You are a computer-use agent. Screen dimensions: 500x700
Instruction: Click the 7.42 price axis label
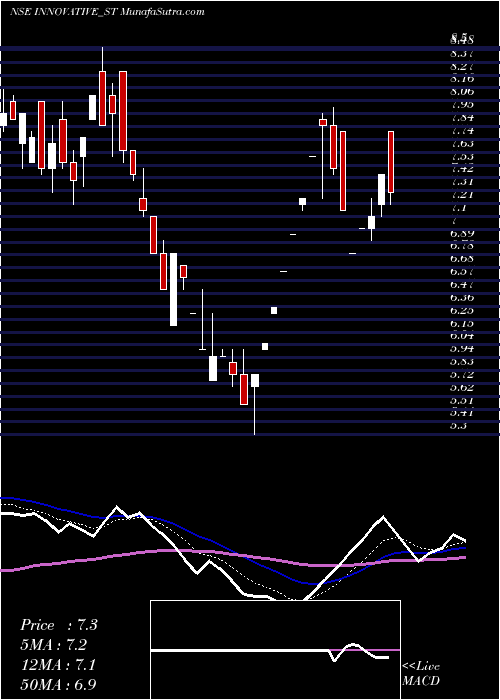[462, 169]
